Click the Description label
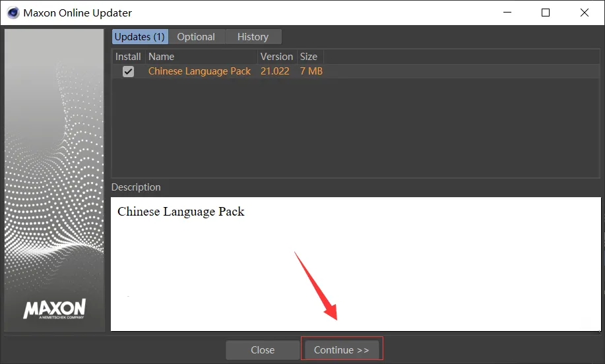 tap(136, 187)
